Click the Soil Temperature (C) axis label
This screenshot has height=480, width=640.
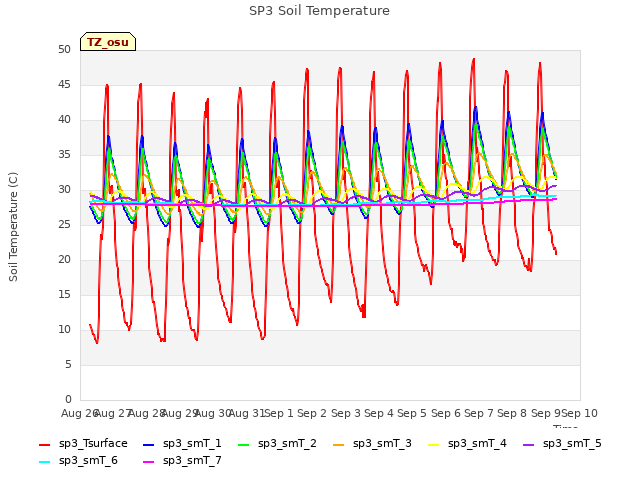tap(13, 227)
